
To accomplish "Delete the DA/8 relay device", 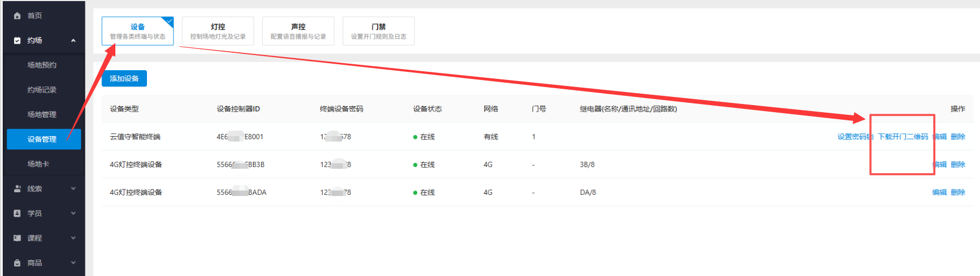I will (x=958, y=192).
